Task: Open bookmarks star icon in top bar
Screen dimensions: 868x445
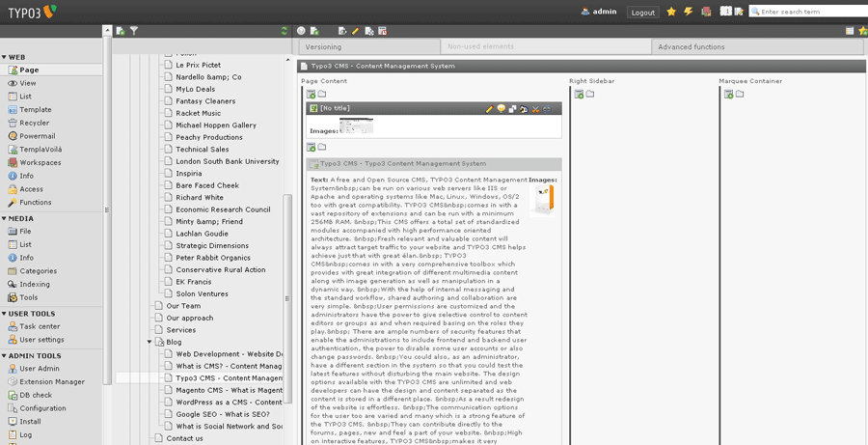Action: coord(671,11)
